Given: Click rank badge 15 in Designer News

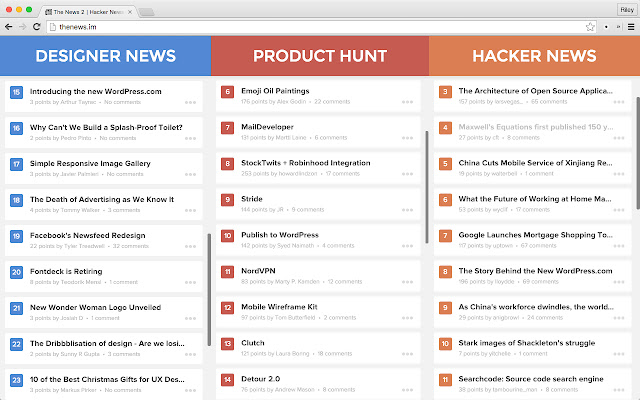Looking at the screenshot, I should tap(16, 92).
